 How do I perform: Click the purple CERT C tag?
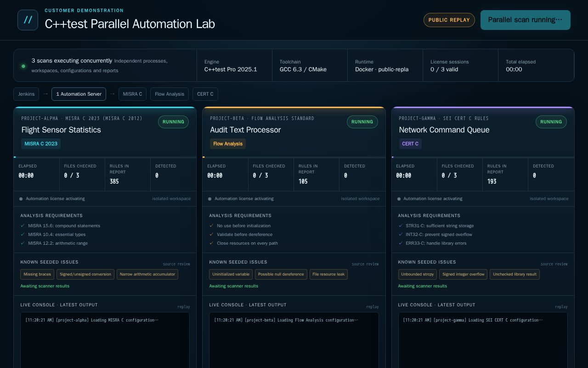tap(410, 144)
